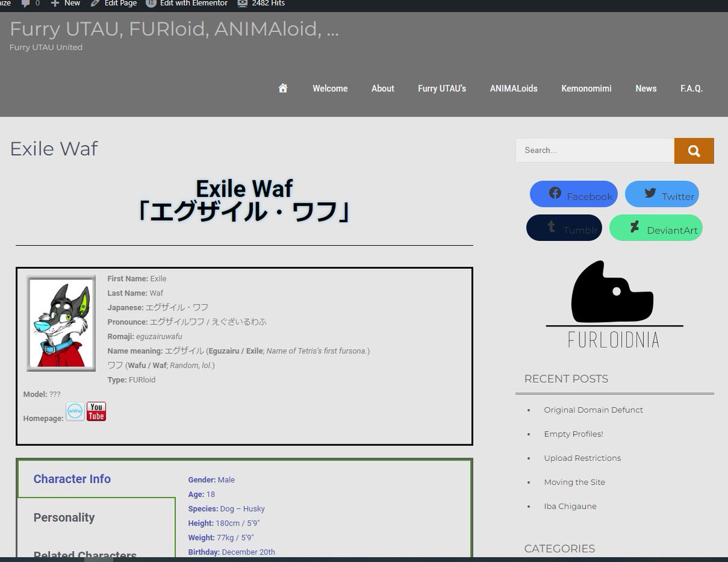Screen dimensions: 728x562
Task: Open the News menu item
Action: [x=646, y=89]
